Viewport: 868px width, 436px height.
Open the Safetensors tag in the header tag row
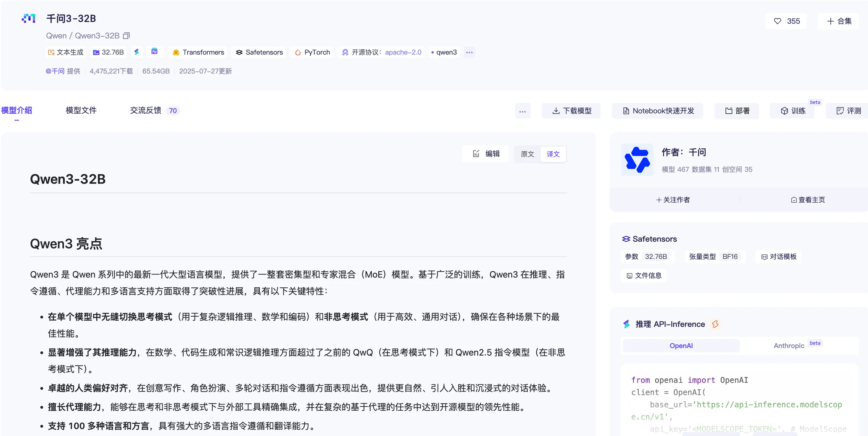[259, 52]
